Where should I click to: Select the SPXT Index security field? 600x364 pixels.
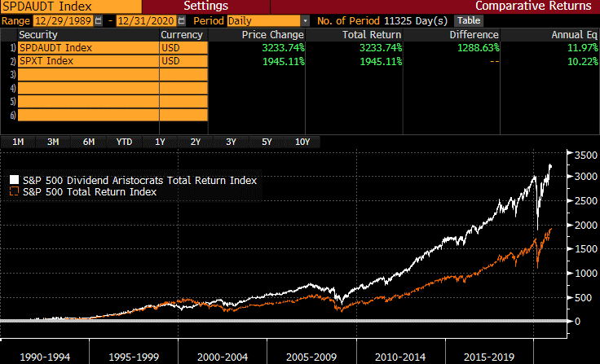(88, 61)
